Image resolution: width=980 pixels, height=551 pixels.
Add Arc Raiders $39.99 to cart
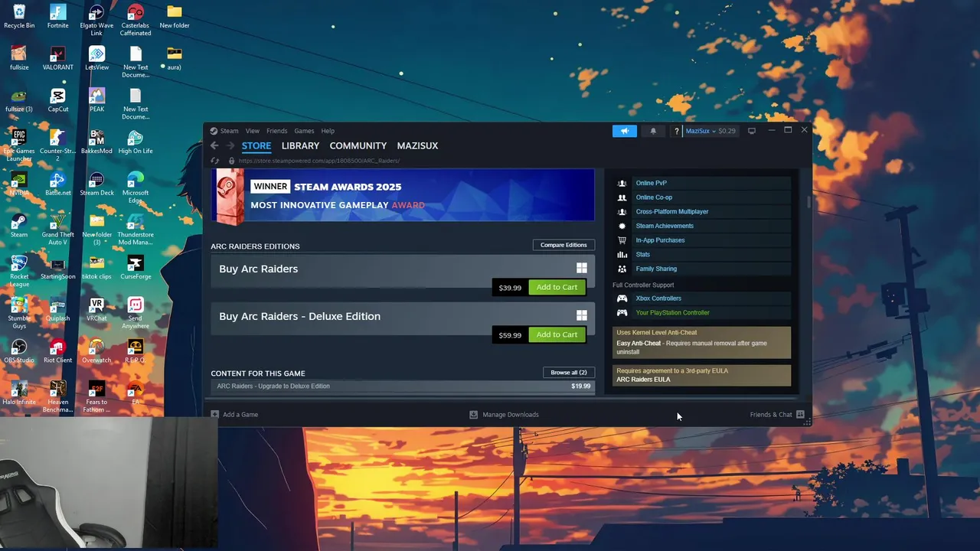point(557,288)
